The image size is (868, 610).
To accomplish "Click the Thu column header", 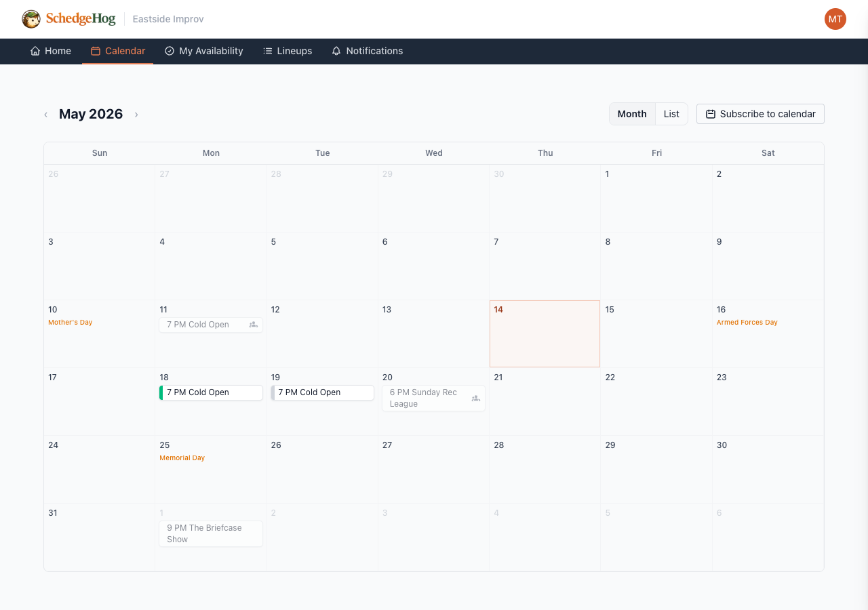I will tap(545, 153).
